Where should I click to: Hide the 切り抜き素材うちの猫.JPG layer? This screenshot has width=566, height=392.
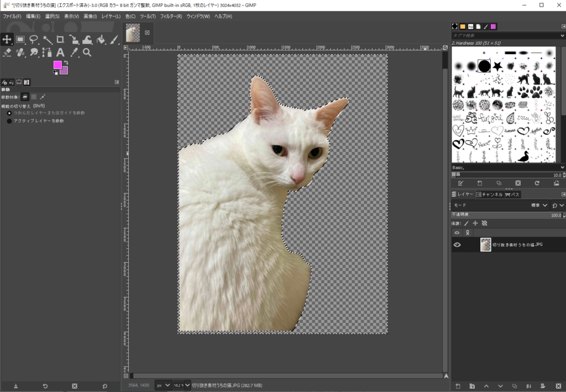point(457,245)
